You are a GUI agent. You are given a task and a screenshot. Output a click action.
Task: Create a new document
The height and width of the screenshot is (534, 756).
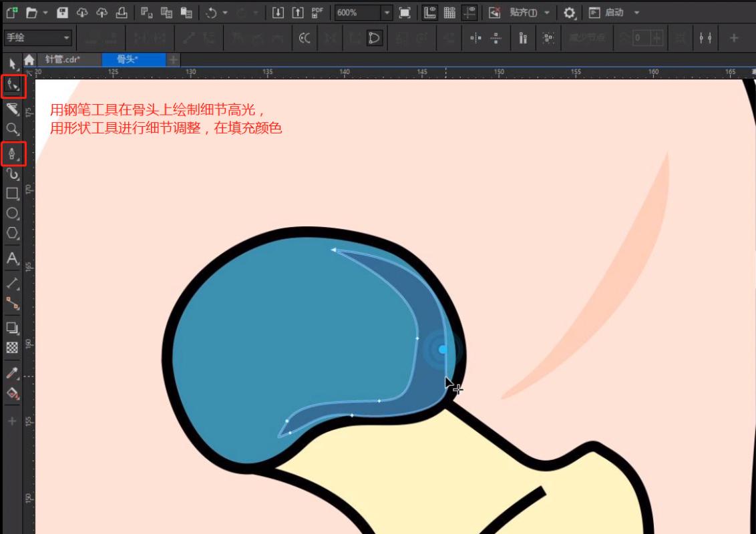point(12,13)
